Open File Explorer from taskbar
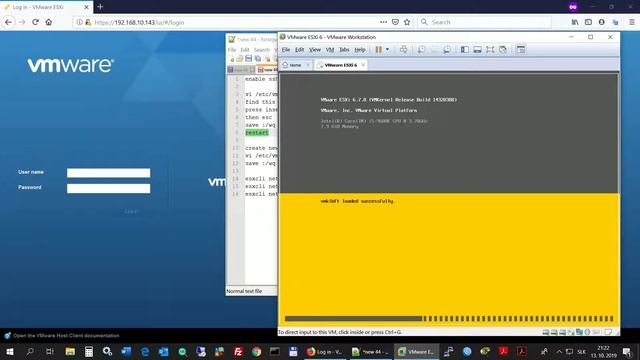The width and height of the screenshot is (640, 360). 70,351
